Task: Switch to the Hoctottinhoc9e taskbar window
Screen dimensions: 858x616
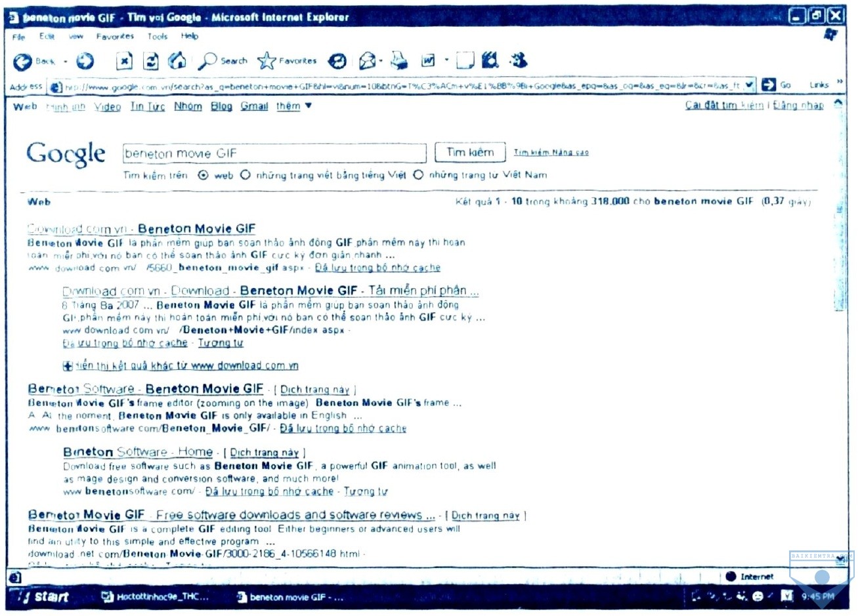Action: pos(155,597)
